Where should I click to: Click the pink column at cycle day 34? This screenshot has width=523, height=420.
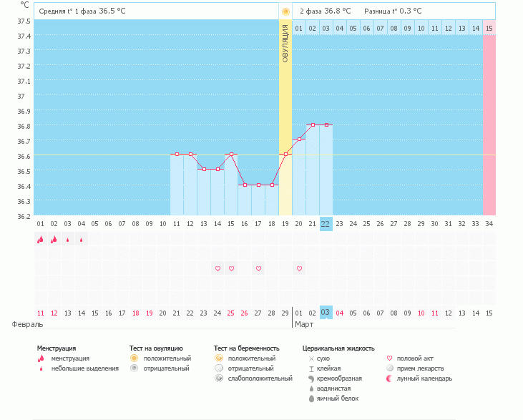(489, 125)
